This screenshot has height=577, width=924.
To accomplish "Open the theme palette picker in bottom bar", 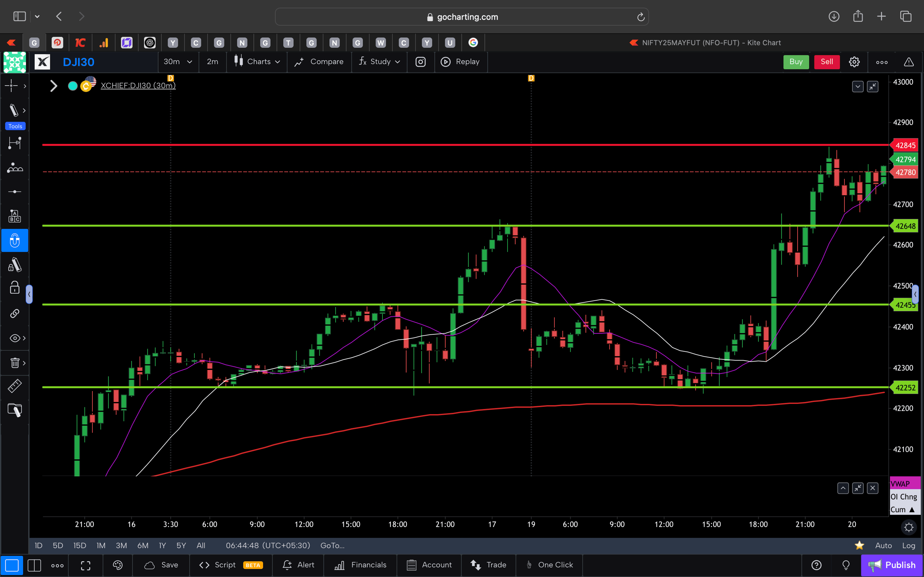I will point(117,565).
